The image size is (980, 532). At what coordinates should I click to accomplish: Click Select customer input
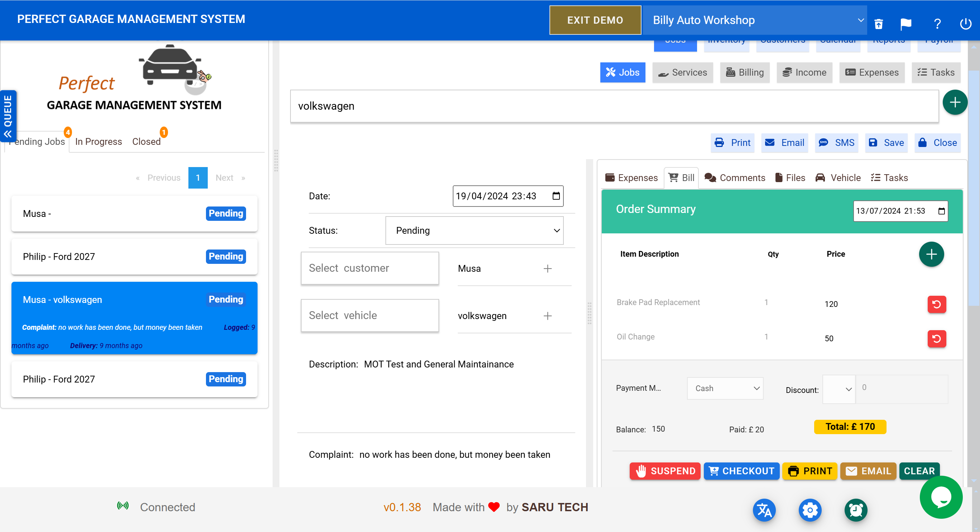tap(370, 268)
